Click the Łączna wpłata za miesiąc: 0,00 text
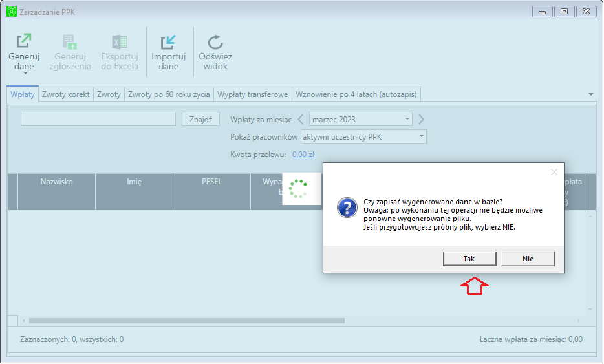Image resolution: width=604 pixels, height=364 pixels. point(531,339)
